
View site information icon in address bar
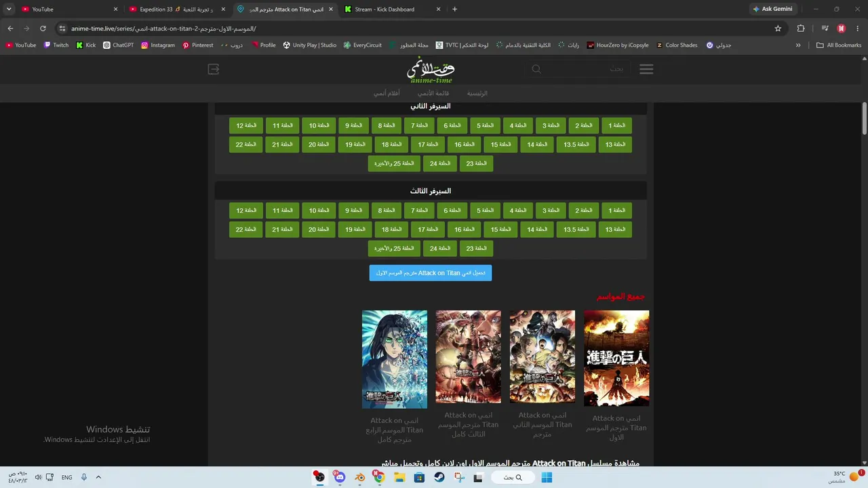click(62, 28)
